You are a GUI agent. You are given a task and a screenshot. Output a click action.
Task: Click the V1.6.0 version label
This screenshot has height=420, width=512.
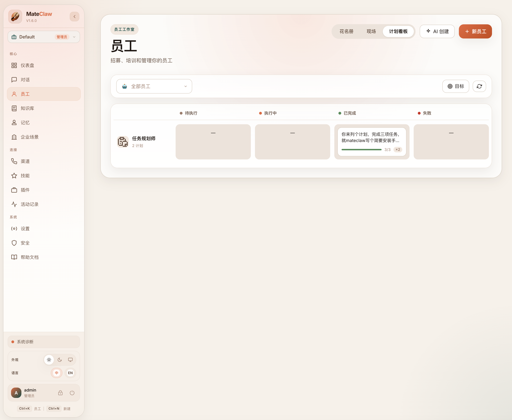pos(31,21)
